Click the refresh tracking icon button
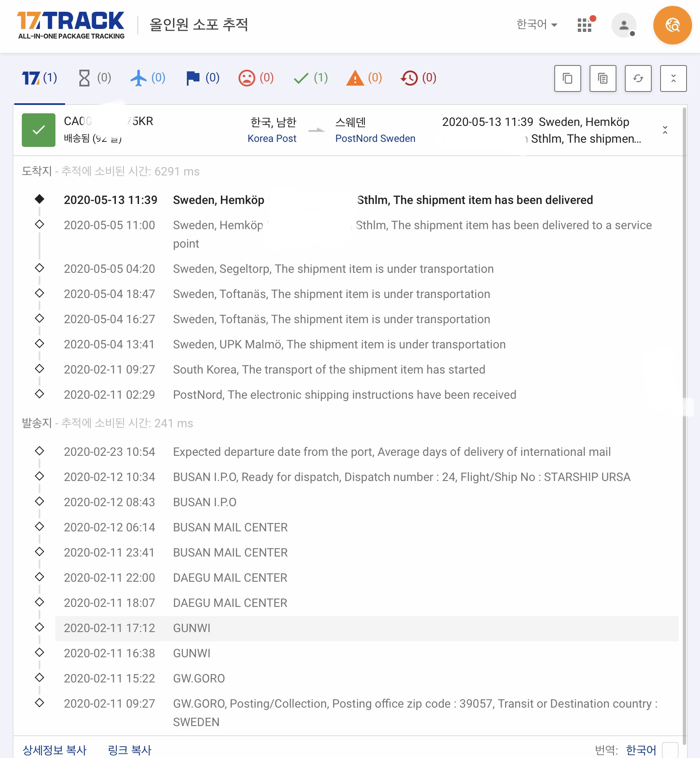The height and width of the screenshot is (758, 700). tap(638, 78)
